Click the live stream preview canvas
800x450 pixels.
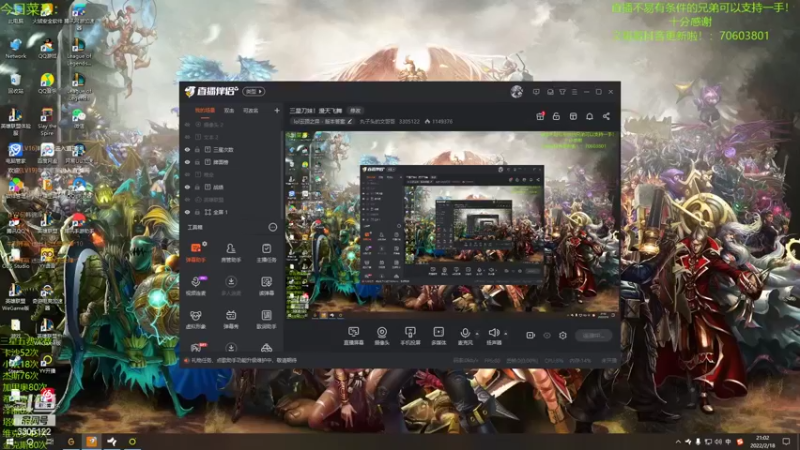pos(452,225)
